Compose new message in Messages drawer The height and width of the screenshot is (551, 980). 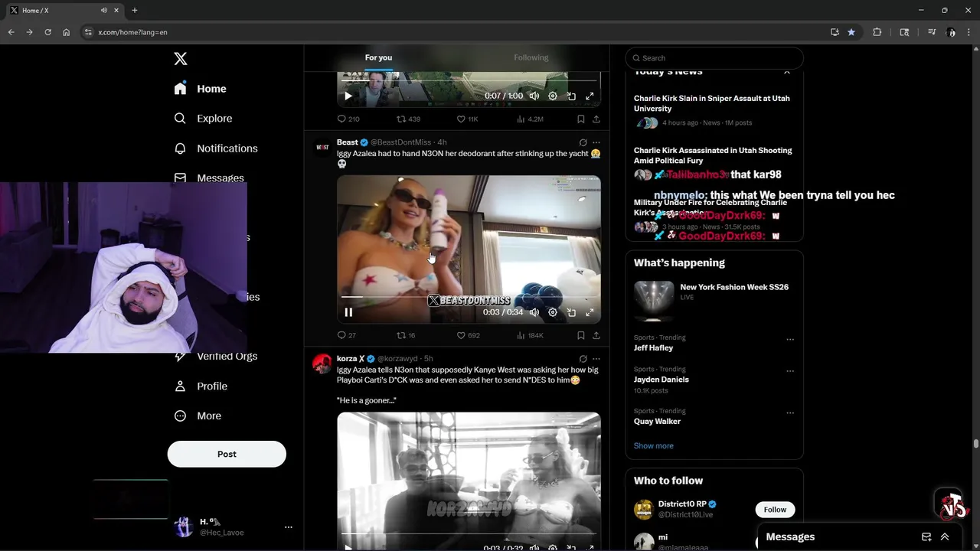926,537
